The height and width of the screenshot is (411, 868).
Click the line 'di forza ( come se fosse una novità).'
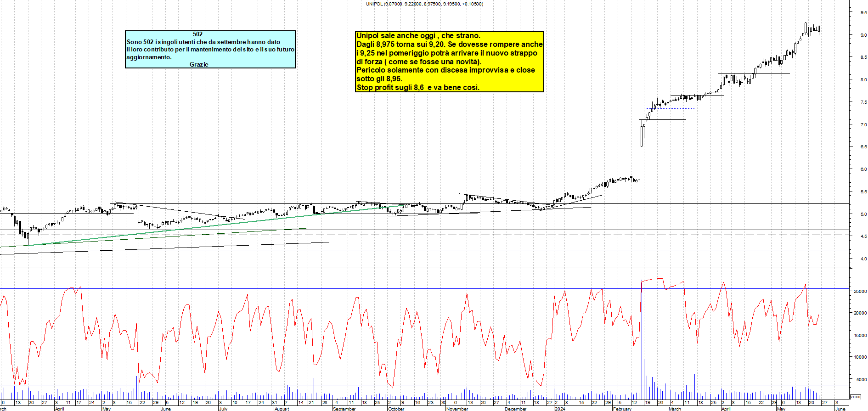(419, 62)
